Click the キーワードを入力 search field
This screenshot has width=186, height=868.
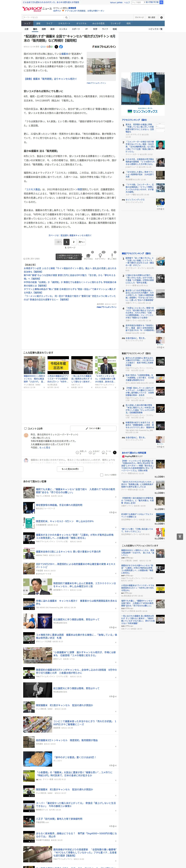click(43, 18)
